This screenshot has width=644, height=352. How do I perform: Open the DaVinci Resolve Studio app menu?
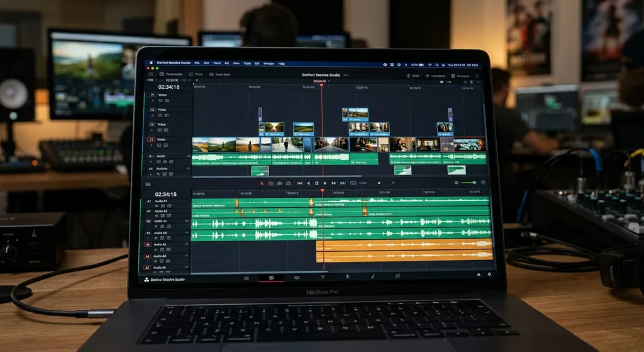pos(174,63)
